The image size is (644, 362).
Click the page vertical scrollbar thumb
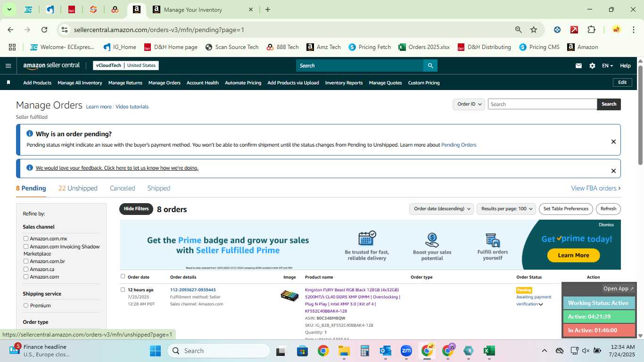pos(640,115)
